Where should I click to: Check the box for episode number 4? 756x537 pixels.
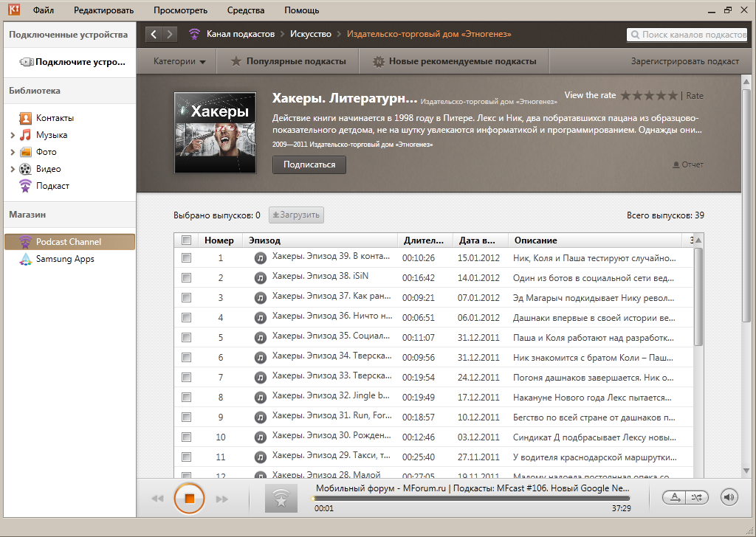186,318
